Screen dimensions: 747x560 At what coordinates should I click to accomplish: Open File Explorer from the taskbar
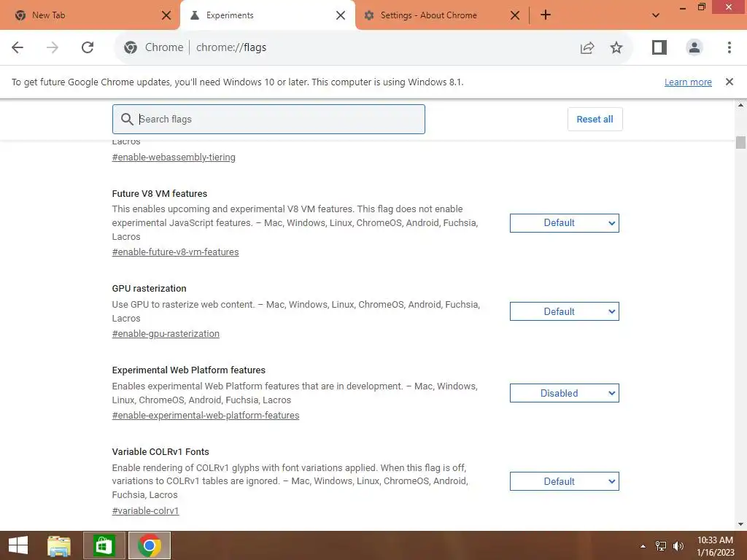pos(59,545)
